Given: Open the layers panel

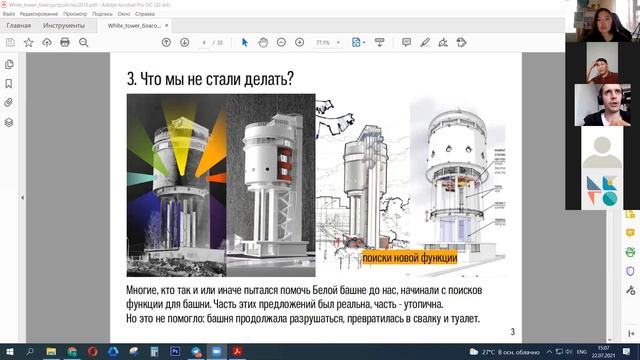Looking at the screenshot, I should pos(9,122).
